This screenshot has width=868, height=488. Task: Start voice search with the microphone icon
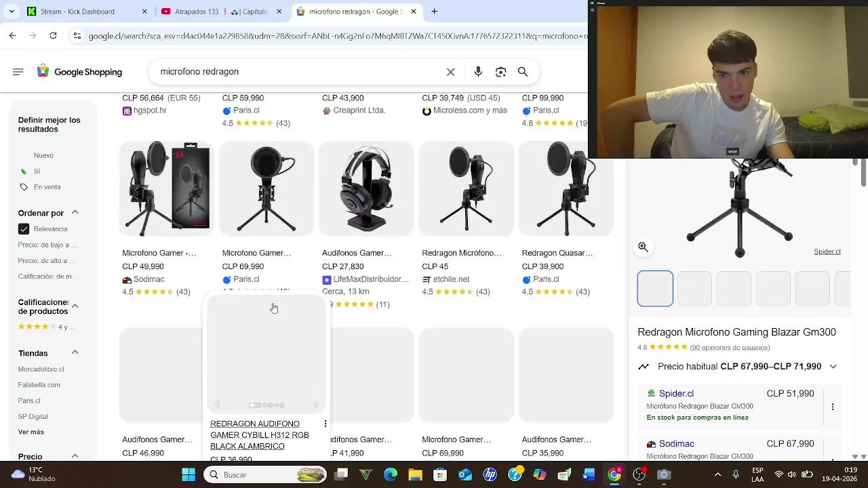[478, 72]
